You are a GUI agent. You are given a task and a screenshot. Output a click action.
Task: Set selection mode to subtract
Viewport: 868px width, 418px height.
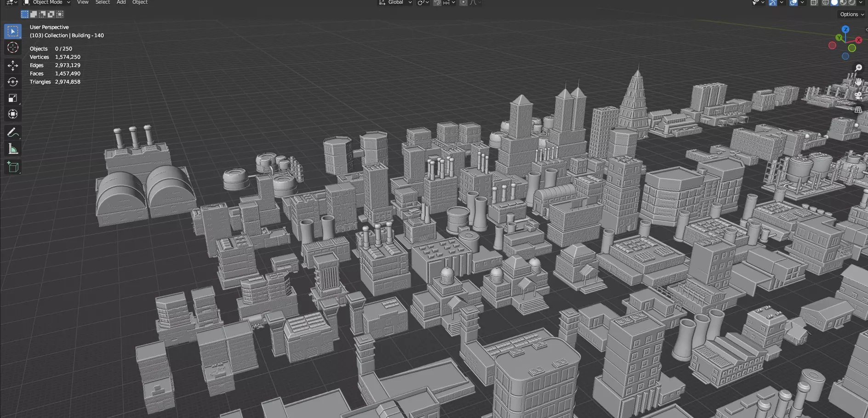click(x=42, y=14)
